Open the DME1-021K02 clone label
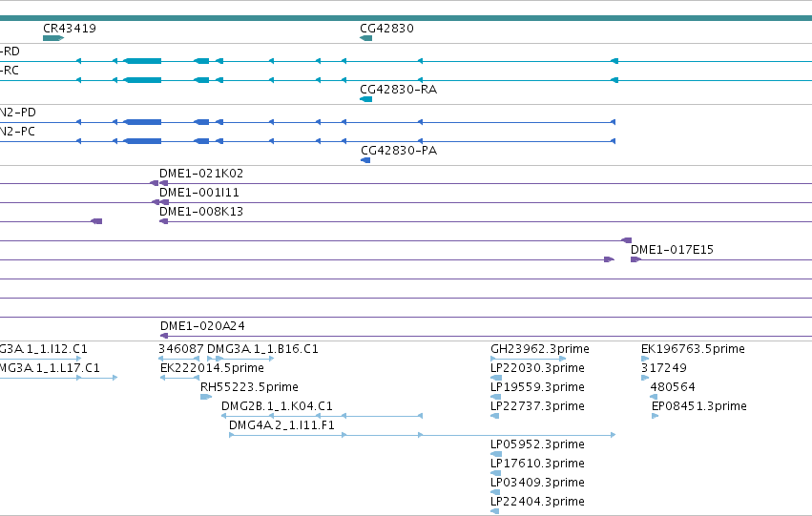The height and width of the screenshot is (516, 812). coord(201,174)
